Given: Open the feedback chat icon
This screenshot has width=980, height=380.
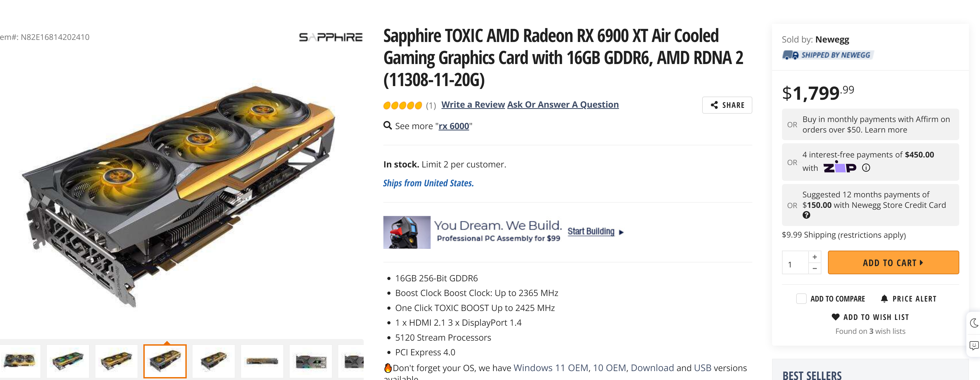Looking at the screenshot, I should point(974,345).
